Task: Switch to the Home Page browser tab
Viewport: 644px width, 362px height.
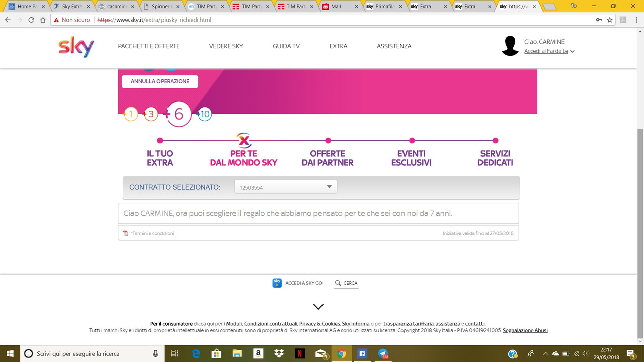Action: pyautogui.click(x=26, y=7)
